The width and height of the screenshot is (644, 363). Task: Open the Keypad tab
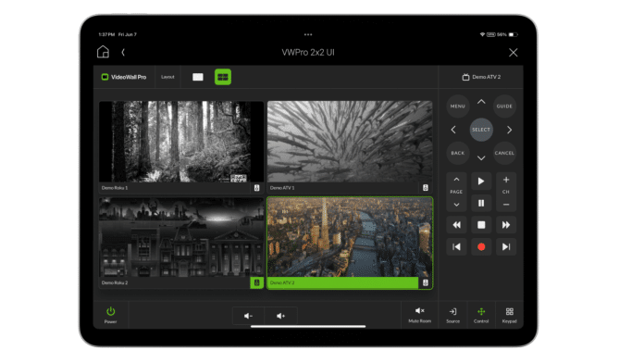click(509, 315)
